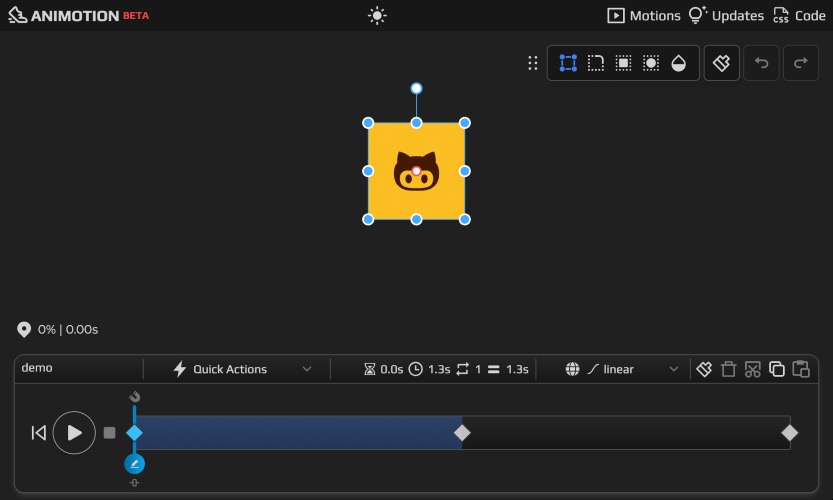Click the copy icon in timeline bar
Screen dimensions: 833x500
click(777, 369)
